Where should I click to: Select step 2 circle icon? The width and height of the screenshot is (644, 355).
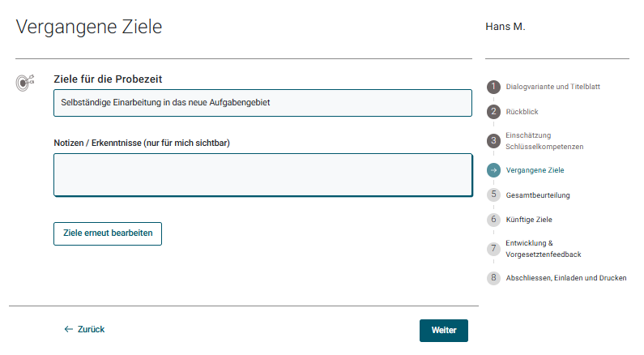493,112
